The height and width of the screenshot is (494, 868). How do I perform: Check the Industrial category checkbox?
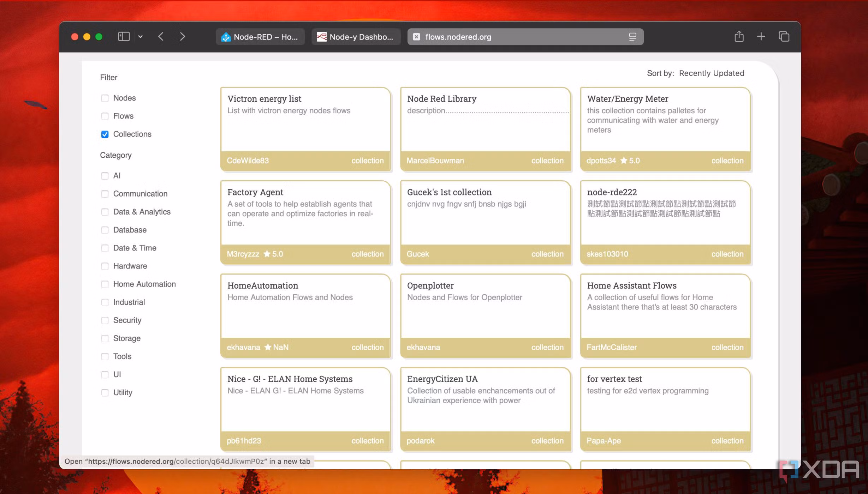click(105, 302)
